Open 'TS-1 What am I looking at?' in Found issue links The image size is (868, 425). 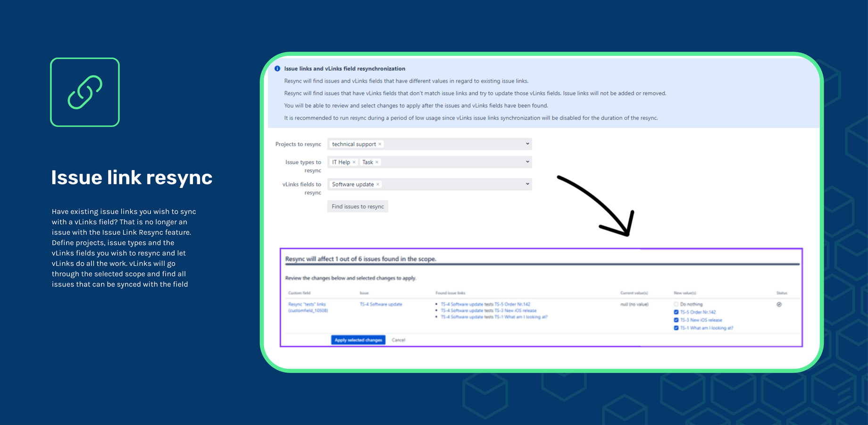point(521,317)
